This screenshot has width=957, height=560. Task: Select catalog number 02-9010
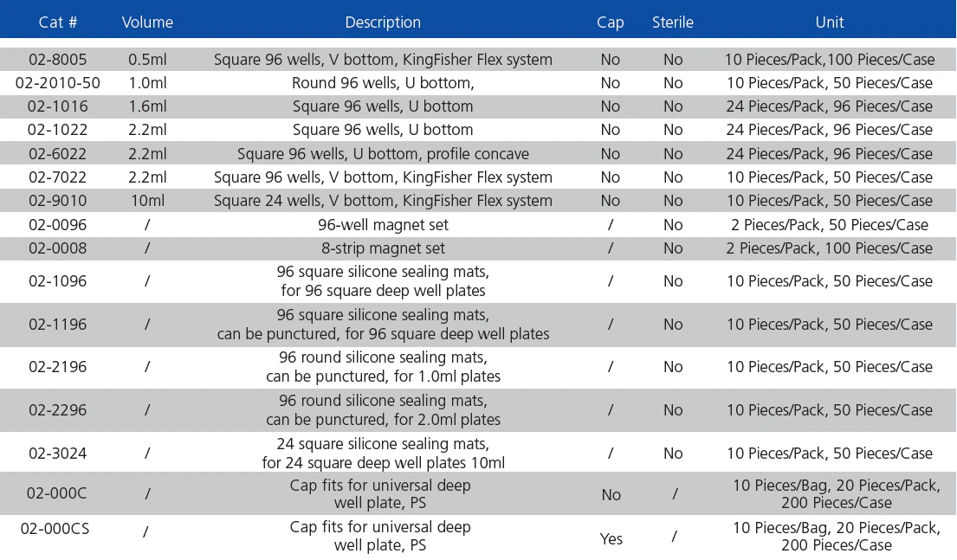click(57, 201)
